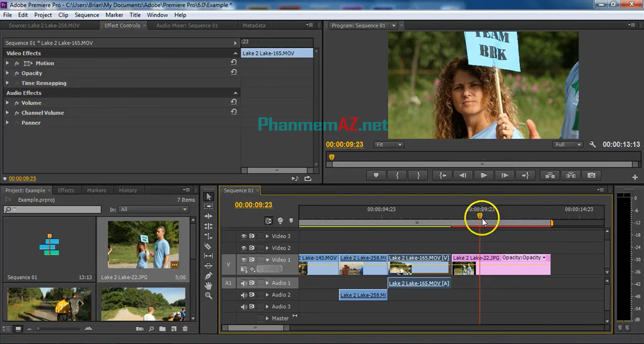Select the Razor tool in the tools panel
644x344 pixels.
coord(208,246)
